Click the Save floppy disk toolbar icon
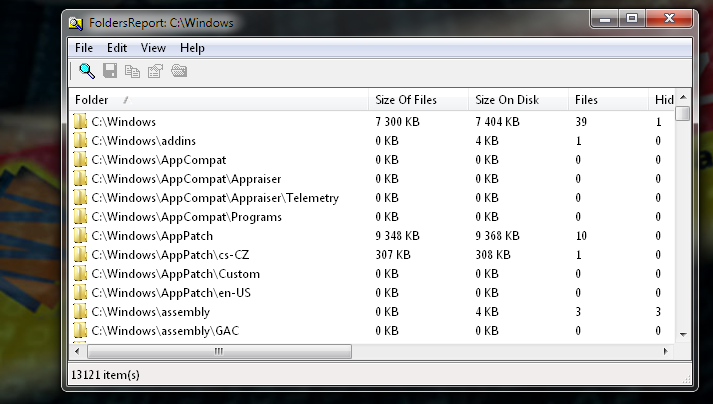 point(110,70)
